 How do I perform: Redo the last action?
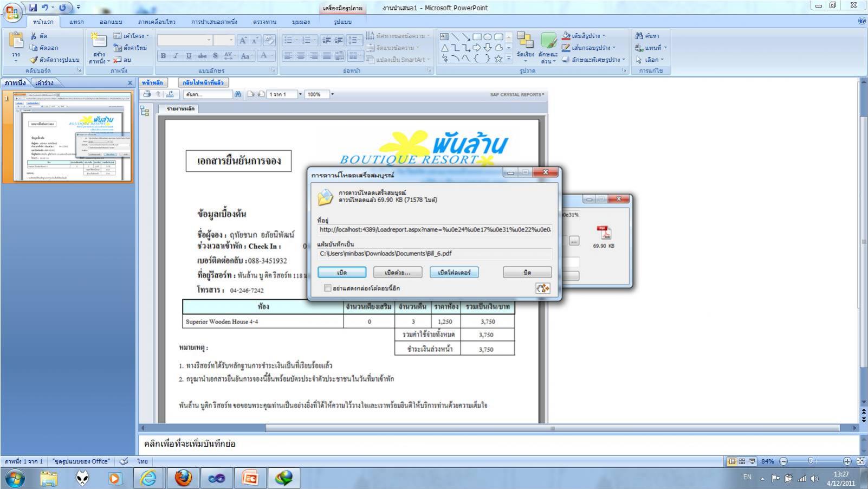click(63, 8)
